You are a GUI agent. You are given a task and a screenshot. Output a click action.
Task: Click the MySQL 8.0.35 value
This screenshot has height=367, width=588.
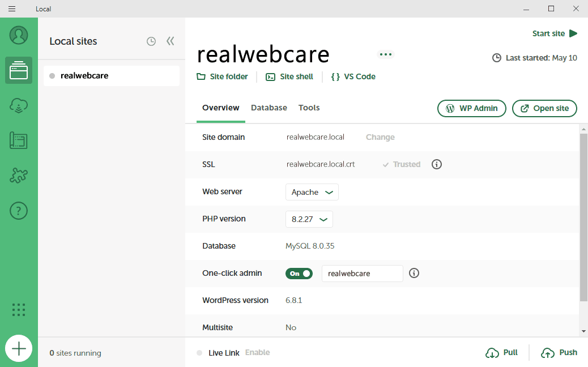tap(310, 246)
